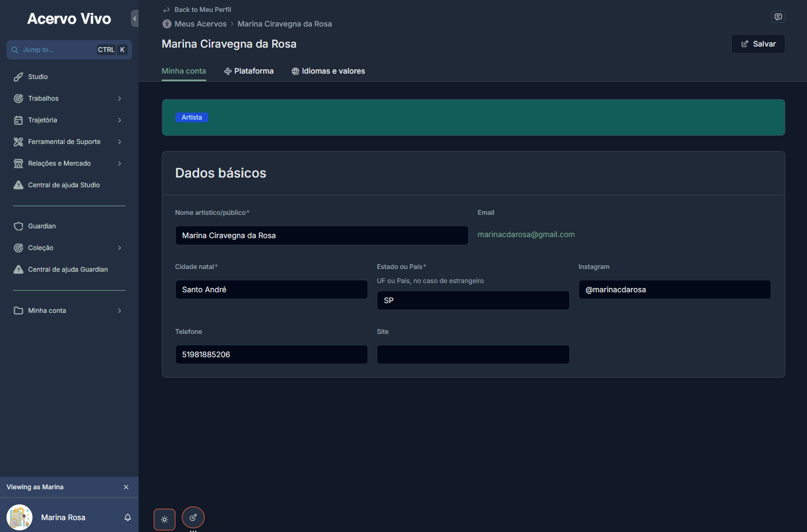Close the Viewing as Marina banner
807x532 pixels.
tap(126, 487)
